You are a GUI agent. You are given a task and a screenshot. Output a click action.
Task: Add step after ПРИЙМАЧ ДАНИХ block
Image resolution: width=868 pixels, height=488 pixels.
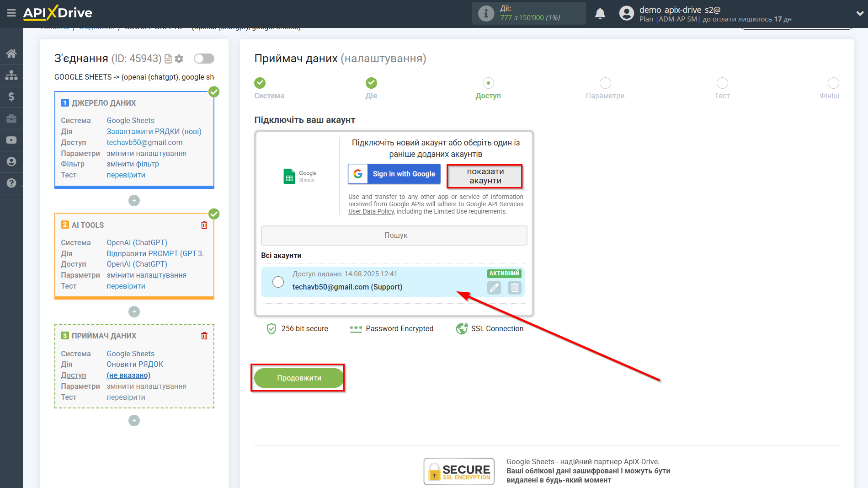click(x=134, y=420)
